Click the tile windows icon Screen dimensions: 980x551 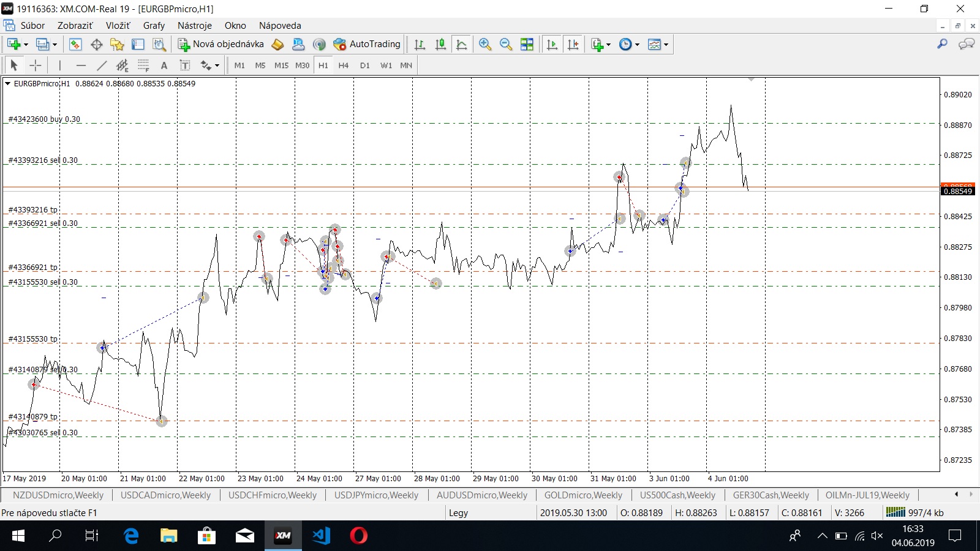pyautogui.click(x=527, y=44)
